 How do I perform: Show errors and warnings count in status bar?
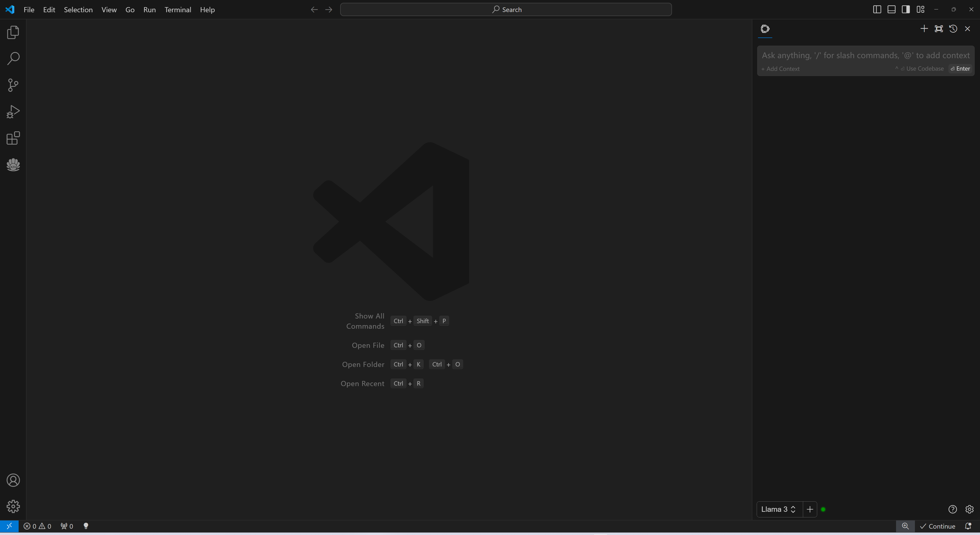click(x=37, y=526)
